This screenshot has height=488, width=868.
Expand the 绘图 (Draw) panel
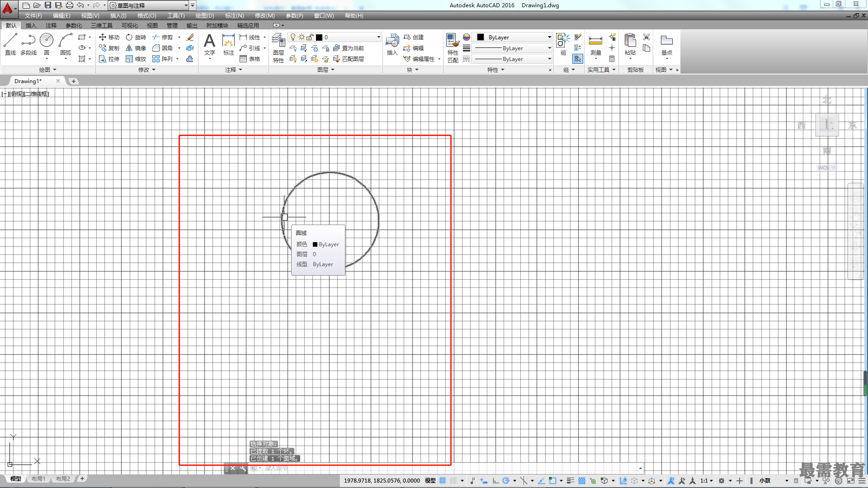coord(47,70)
